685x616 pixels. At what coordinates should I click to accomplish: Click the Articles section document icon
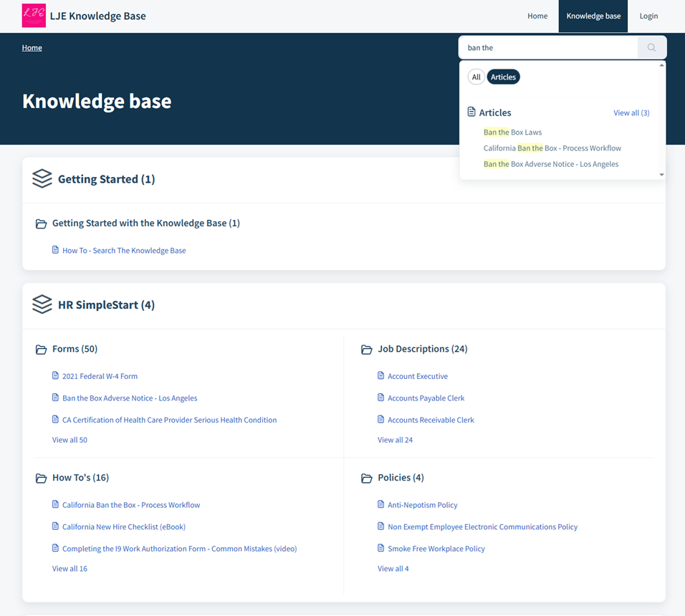[471, 112]
